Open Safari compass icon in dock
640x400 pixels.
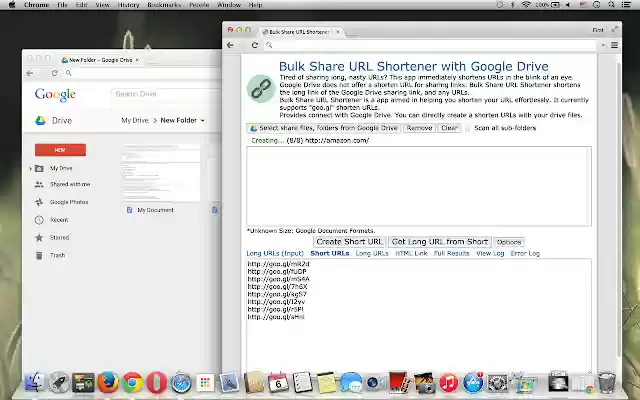click(x=181, y=382)
